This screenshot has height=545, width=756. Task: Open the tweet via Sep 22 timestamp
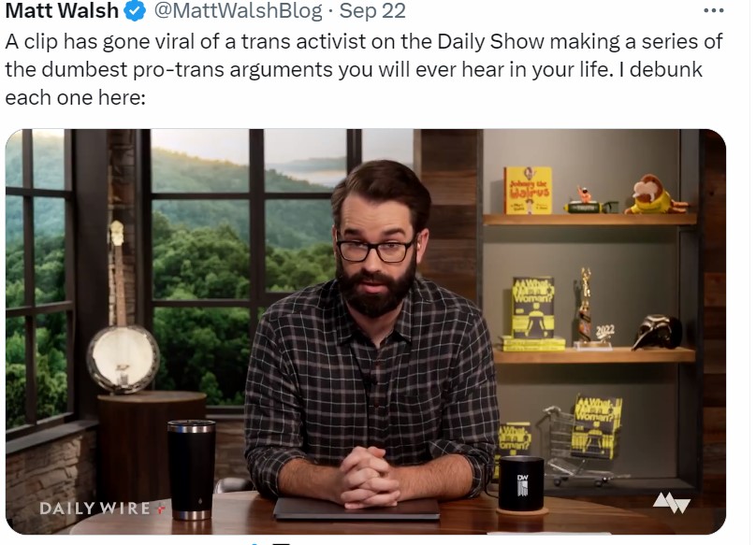(372, 10)
